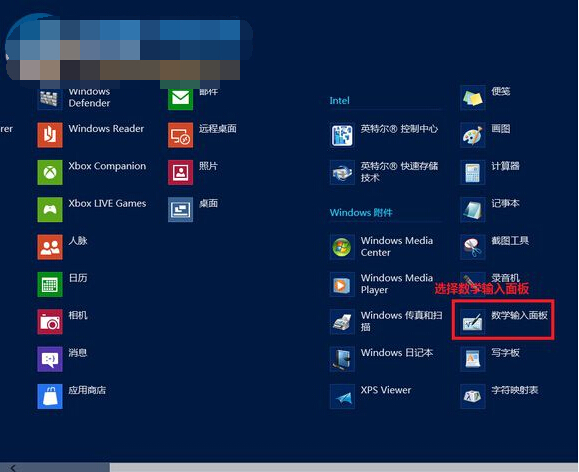Image resolution: width=579 pixels, height=472 pixels.
Task: Open the 人脉 People app icon
Action: pos(50,247)
